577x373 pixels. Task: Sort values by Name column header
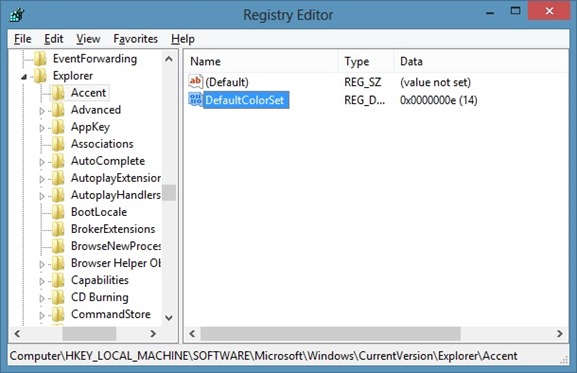click(x=261, y=61)
